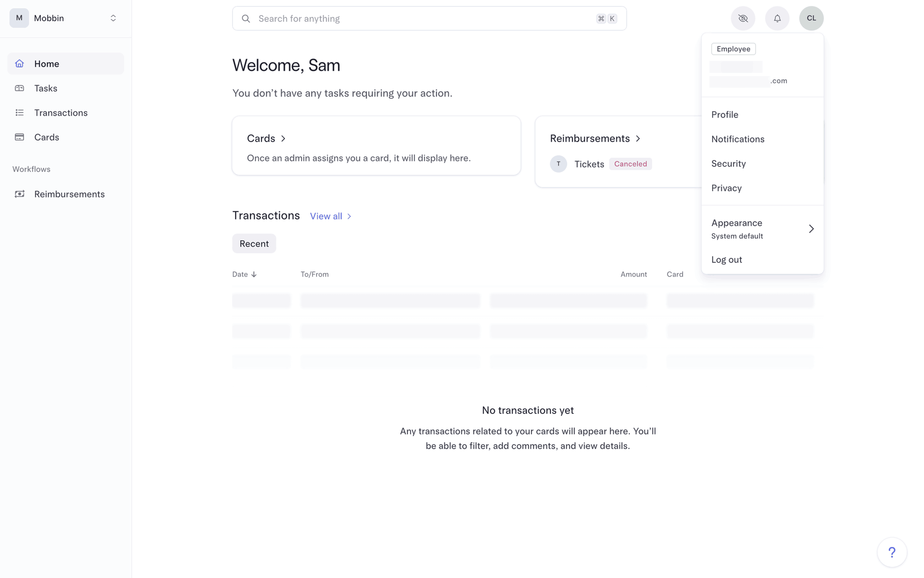Select Security in the user menu
This screenshot has width=924, height=578.
pos(762,164)
